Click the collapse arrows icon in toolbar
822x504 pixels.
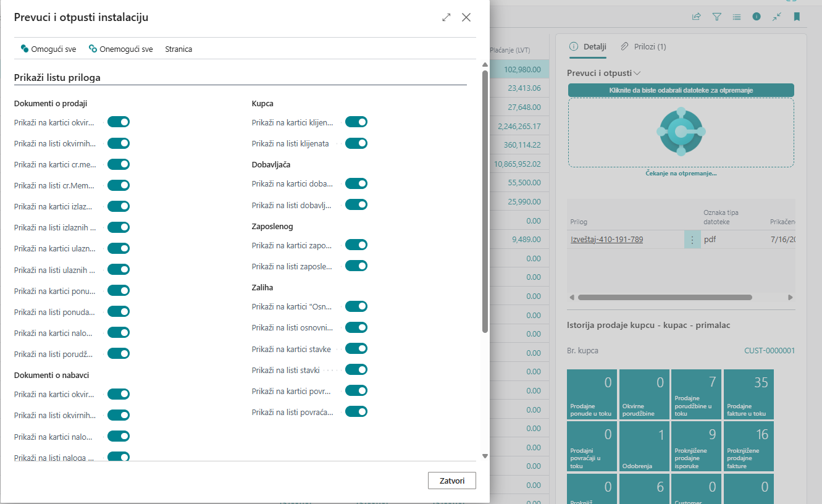click(776, 17)
